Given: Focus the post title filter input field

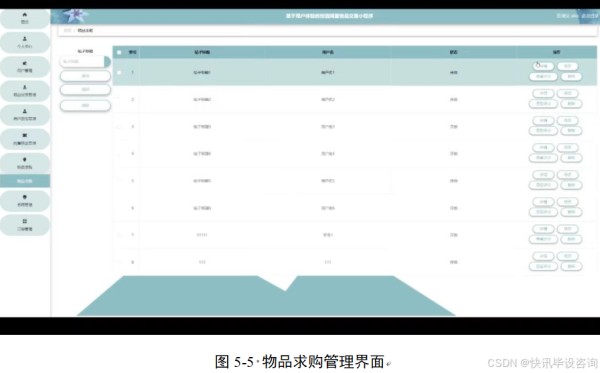Looking at the screenshot, I should [x=82, y=62].
